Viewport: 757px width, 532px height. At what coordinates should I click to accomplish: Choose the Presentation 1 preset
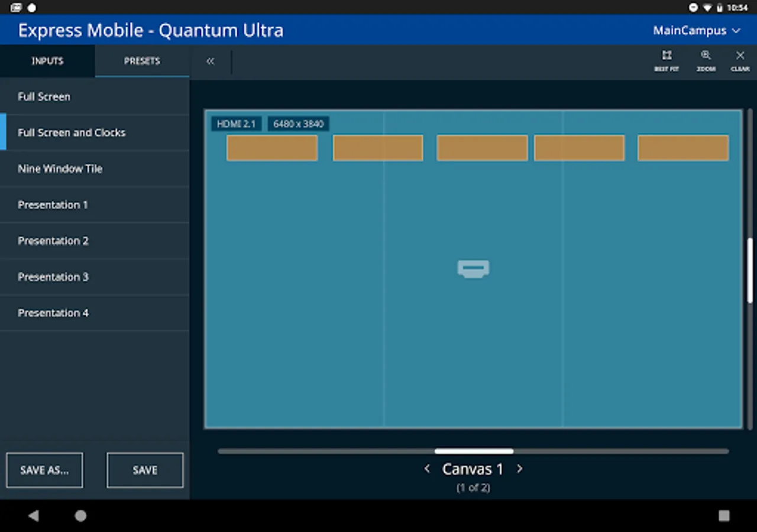95,205
